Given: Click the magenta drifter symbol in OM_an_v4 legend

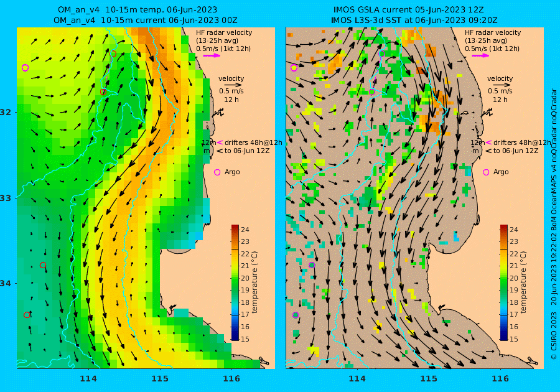Looking at the screenshot, I should tap(220, 142).
